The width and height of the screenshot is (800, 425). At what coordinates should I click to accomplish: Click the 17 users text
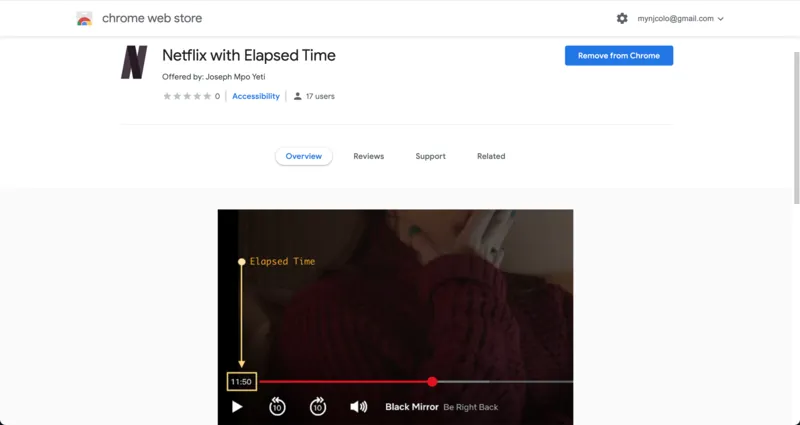coord(320,96)
